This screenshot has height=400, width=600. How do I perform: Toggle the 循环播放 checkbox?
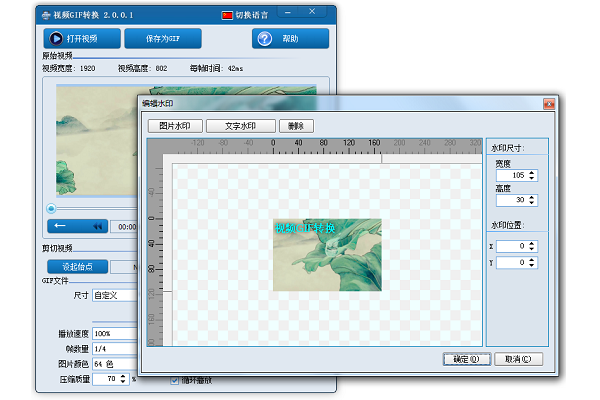click(x=175, y=380)
